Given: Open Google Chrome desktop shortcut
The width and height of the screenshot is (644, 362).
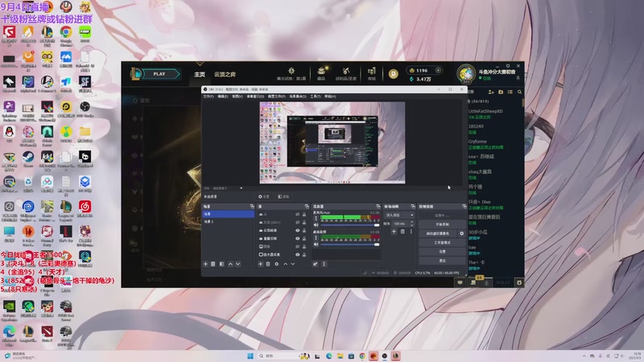Looking at the screenshot, I should click(x=66, y=35).
